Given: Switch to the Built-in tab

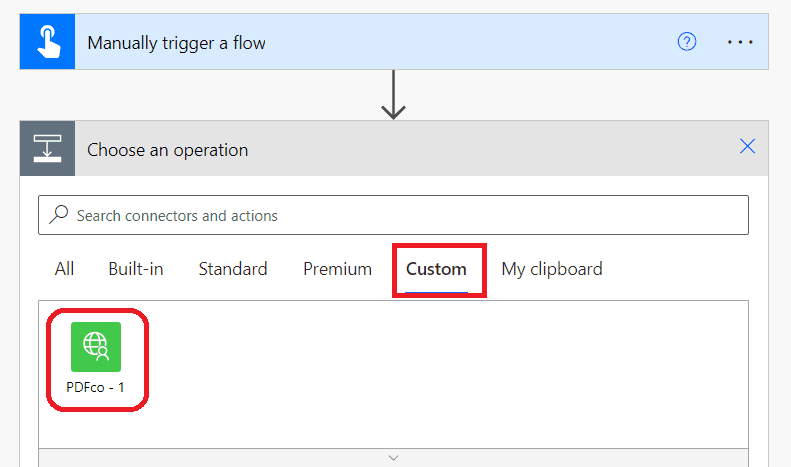Looking at the screenshot, I should point(136,269).
